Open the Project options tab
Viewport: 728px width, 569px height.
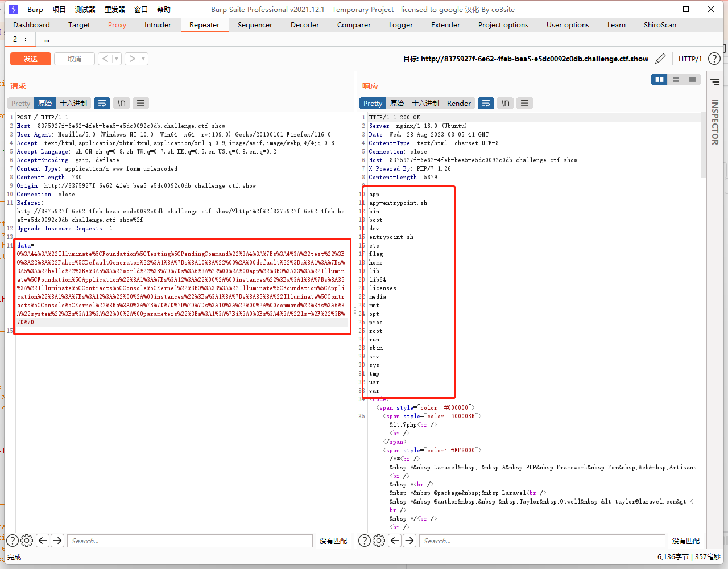(503, 24)
